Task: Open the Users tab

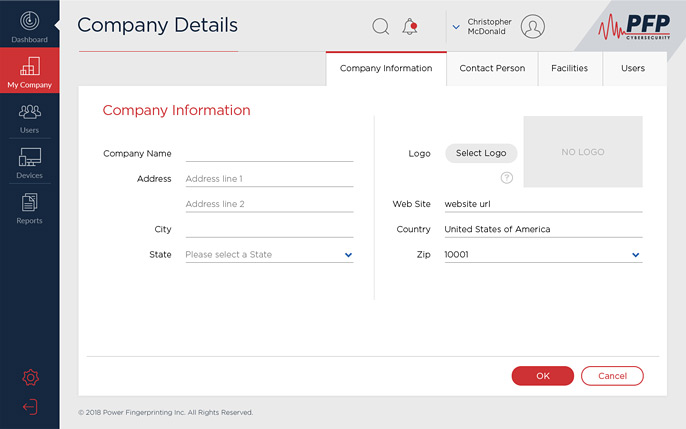Action: tap(633, 68)
